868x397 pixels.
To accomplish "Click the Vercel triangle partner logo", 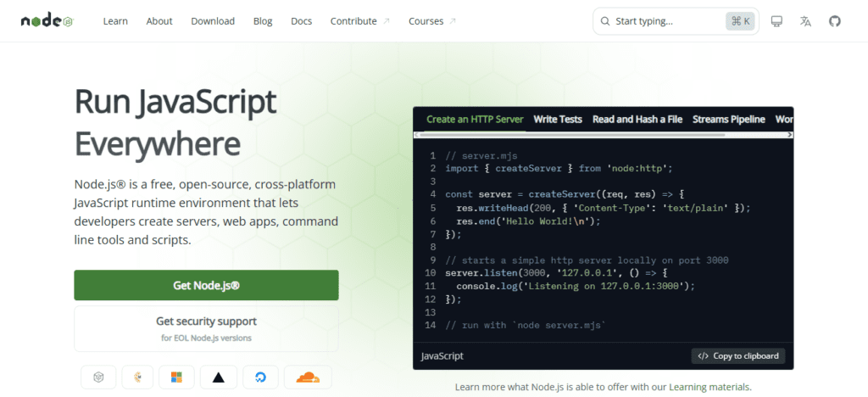I will [219, 377].
